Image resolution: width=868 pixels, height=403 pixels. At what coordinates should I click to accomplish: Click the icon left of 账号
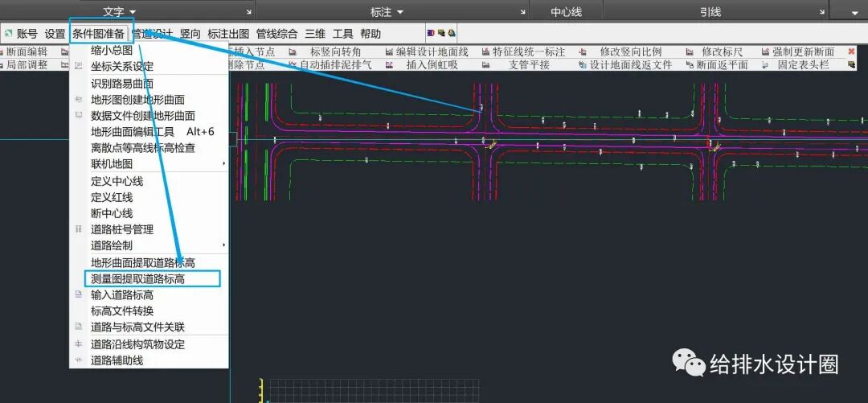8,34
